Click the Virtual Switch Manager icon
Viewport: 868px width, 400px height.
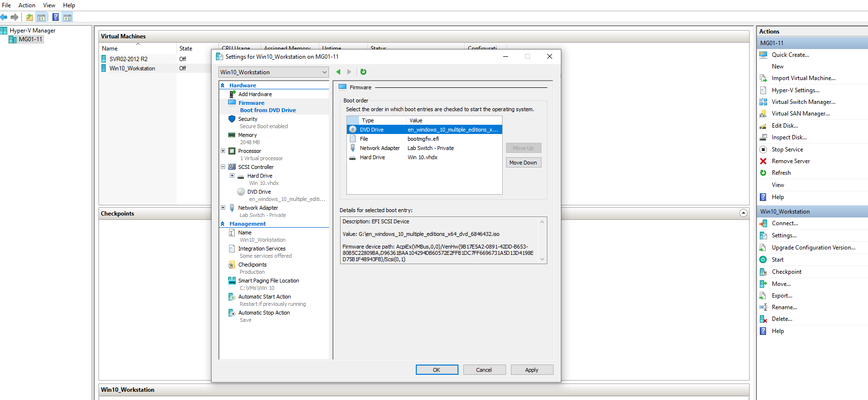point(763,102)
